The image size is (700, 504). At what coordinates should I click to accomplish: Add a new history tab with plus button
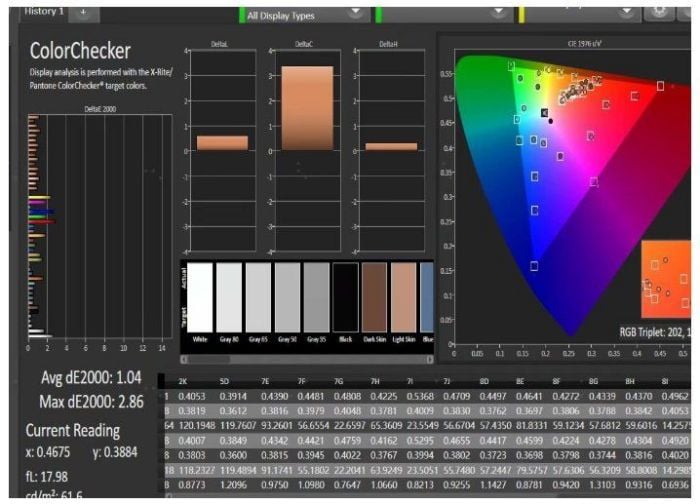[x=83, y=12]
